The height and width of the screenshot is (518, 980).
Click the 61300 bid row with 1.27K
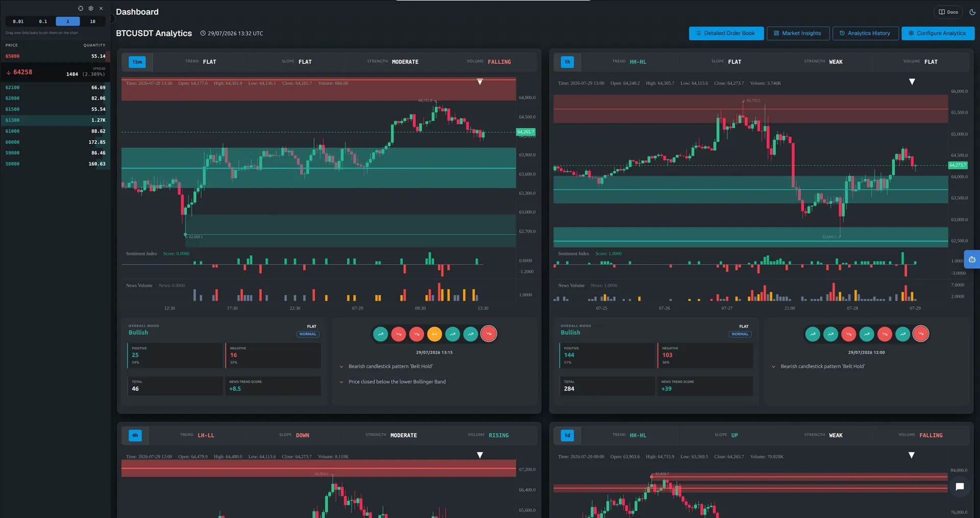point(55,120)
